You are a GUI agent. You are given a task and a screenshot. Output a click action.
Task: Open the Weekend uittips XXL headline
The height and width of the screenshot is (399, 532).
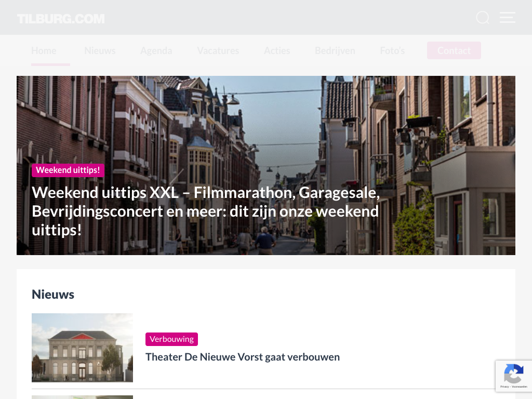206,211
